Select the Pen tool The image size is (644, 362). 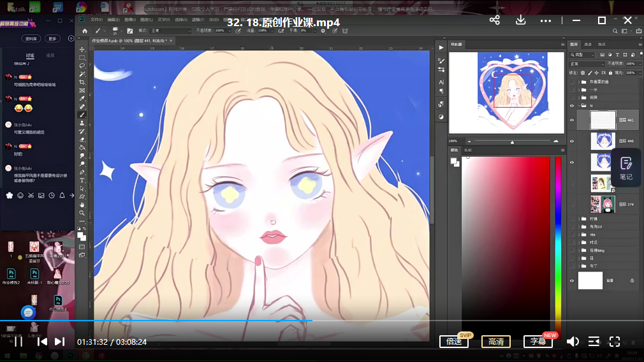[82, 172]
